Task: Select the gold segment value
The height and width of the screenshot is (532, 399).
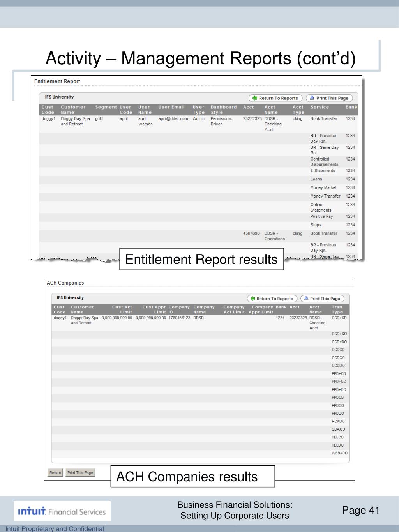Action: 99,119
